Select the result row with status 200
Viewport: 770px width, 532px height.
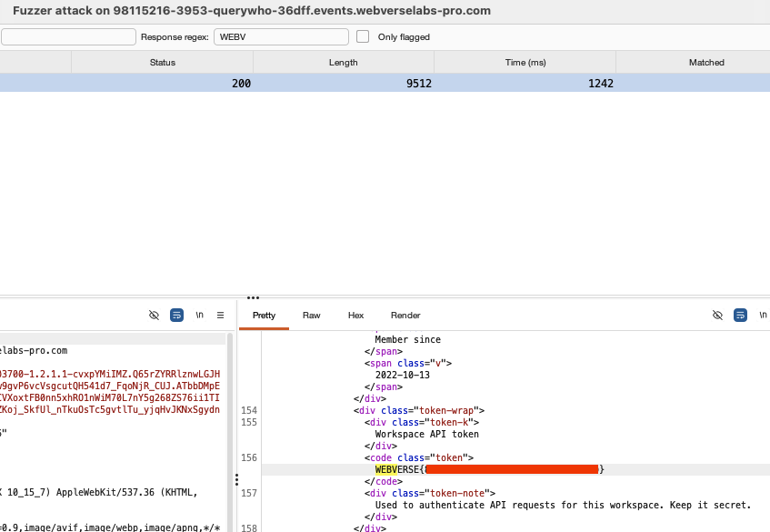tap(385, 83)
